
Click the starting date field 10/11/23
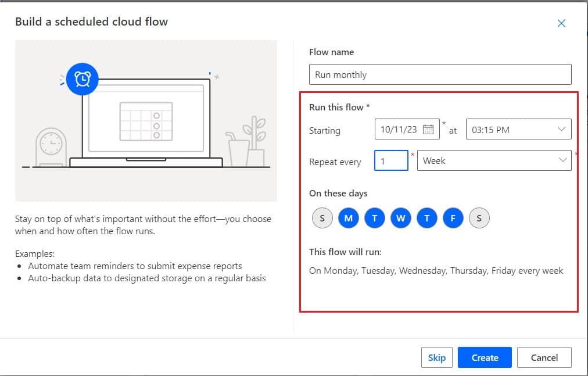click(407, 129)
